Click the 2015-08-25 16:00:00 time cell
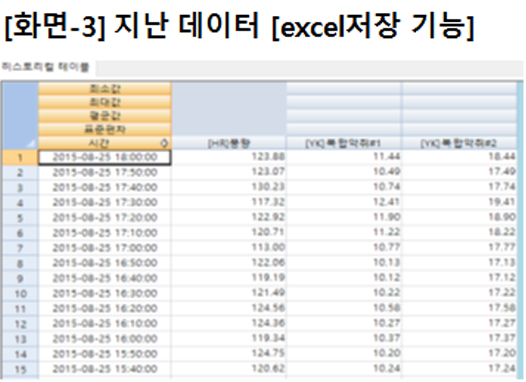The width and height of the screenshot is (526, 382). click(105, 339)
